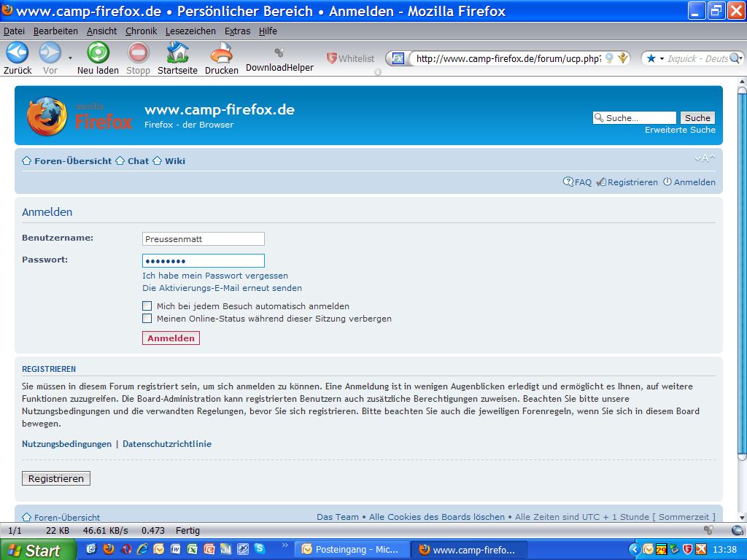Switch to the Posteingang taskbar window
Screen dimensions: 747x560
point(351,550)
